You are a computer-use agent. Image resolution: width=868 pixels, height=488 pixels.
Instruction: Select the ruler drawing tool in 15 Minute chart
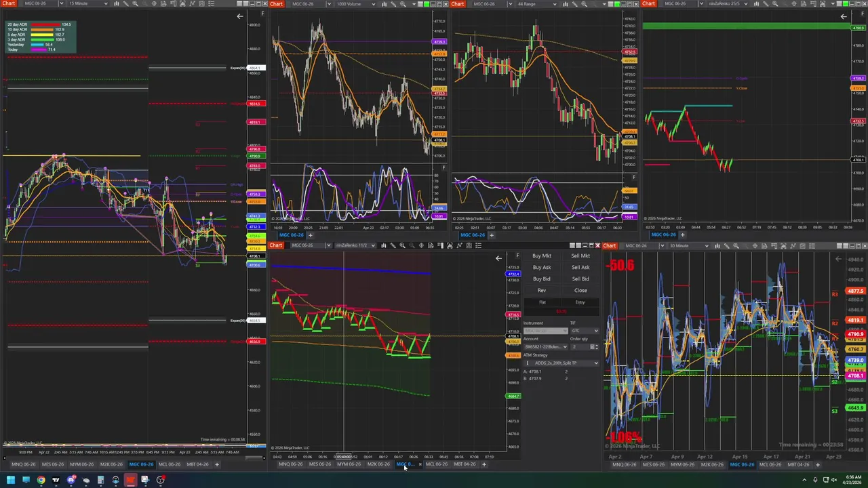click(126, 3)
